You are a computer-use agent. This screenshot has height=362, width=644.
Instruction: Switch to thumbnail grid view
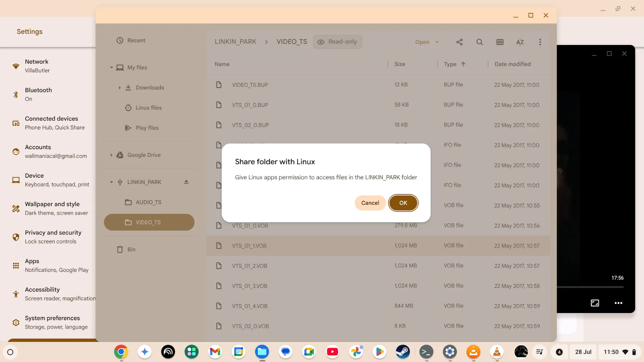(x=500, y=42)
